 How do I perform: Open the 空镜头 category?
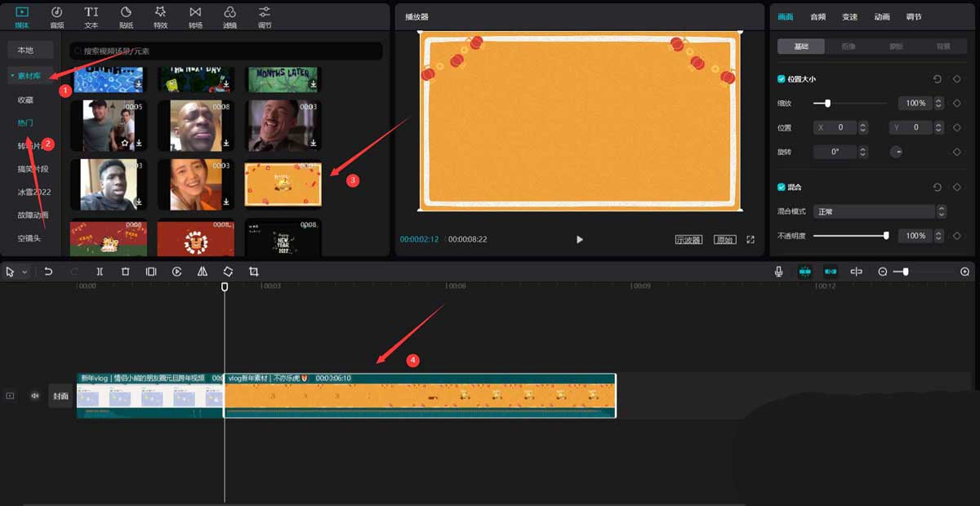(29, 238)
